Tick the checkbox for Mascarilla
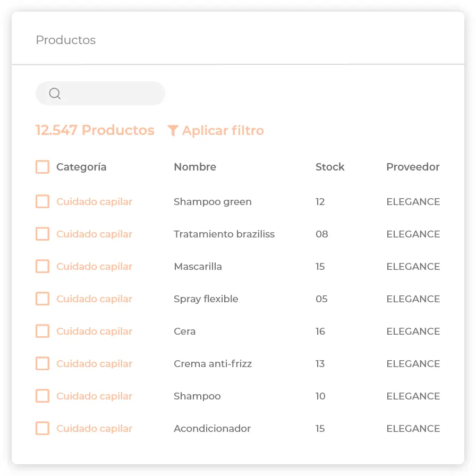This screenshot has height=476, width=476. [x=42, y=267]
